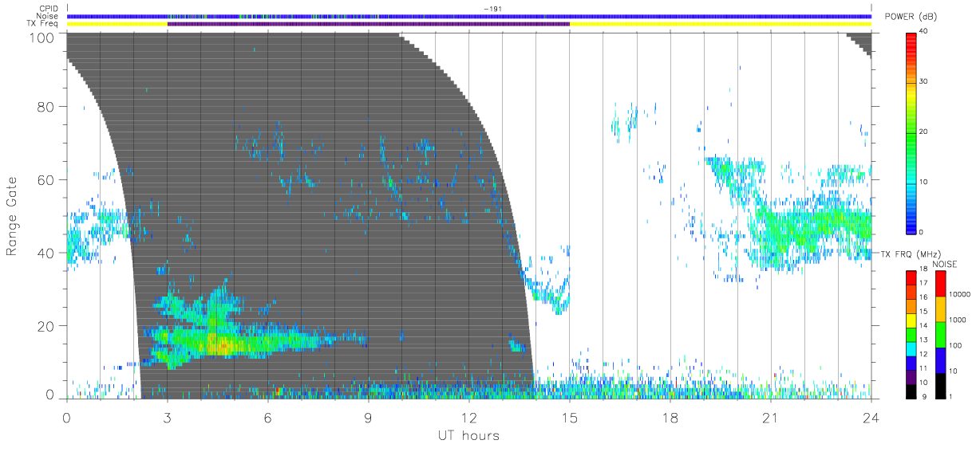The image size is (980, 452).
Task: Pick the red 17-18 MHz TX FRQ swatch
Action: click(911, 278)
